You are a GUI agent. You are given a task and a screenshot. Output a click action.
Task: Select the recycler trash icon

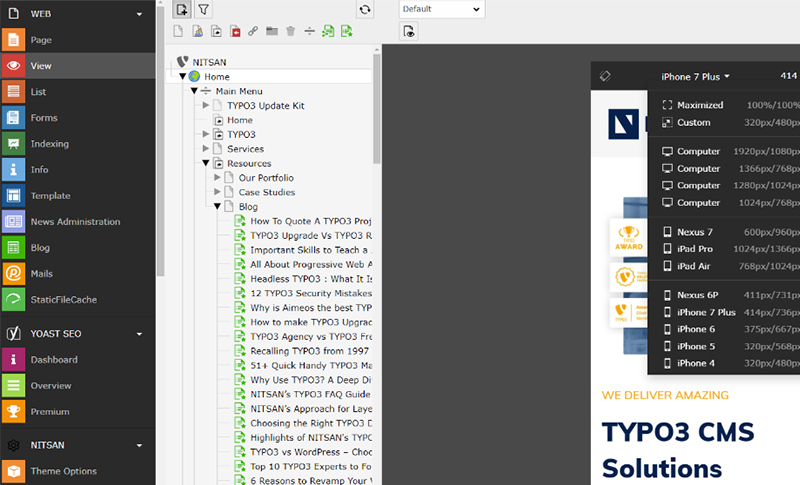coord(291,32)
